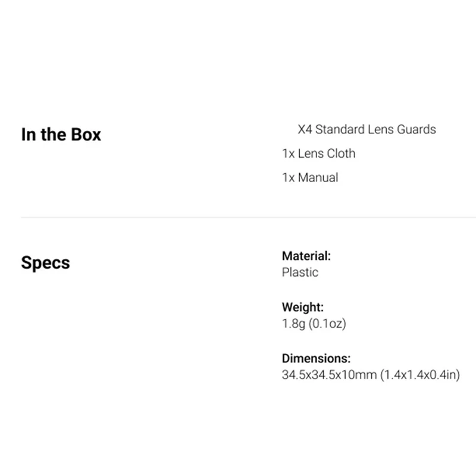Click the "1x" quantity before Manual
Screen dimensions: 476x476
(288, 177)
